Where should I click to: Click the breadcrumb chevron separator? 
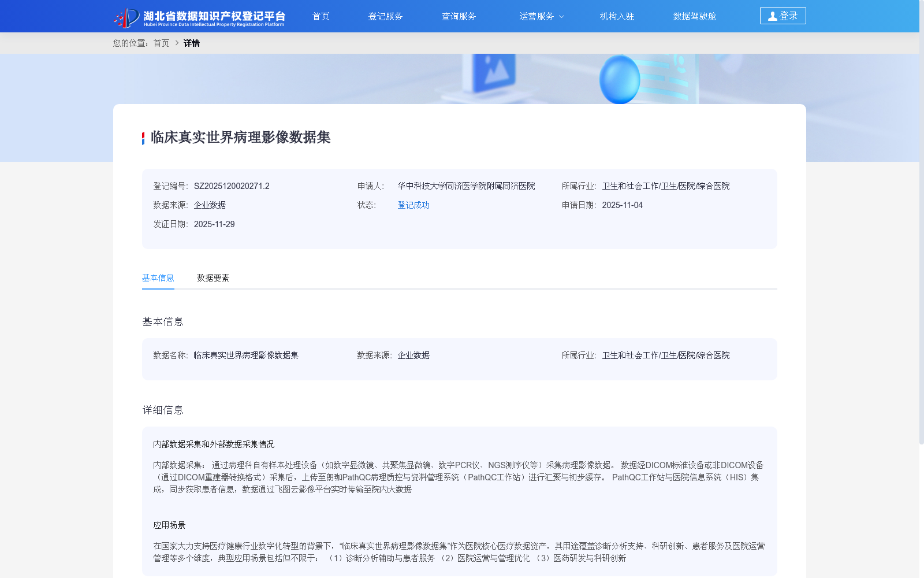tap(177, 43)
